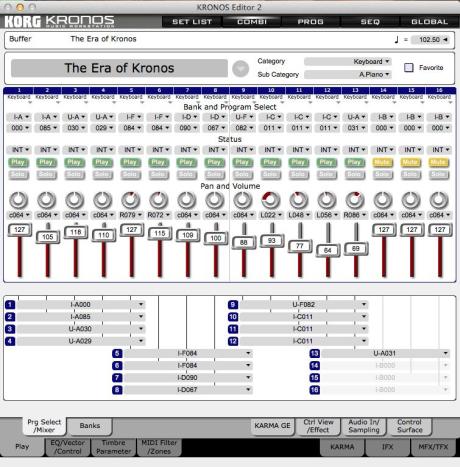Open the Control Surface page
Viewport: 460px width, 467px height.
[x=410, y=426]
